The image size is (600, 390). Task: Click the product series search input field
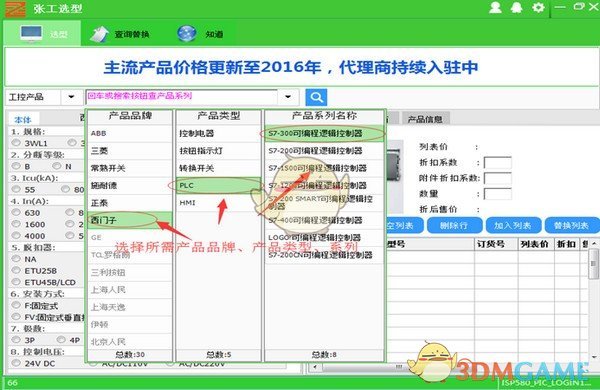coord(182,97)
